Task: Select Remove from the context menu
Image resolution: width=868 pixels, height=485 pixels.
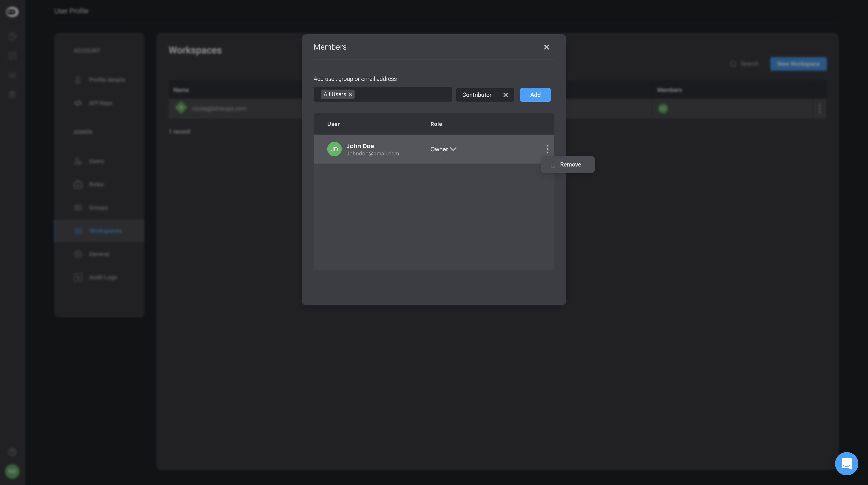Action: 567,165
